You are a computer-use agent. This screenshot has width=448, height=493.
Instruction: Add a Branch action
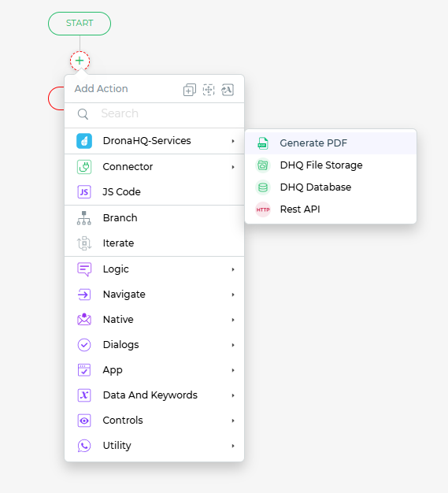tap(154, 218)
